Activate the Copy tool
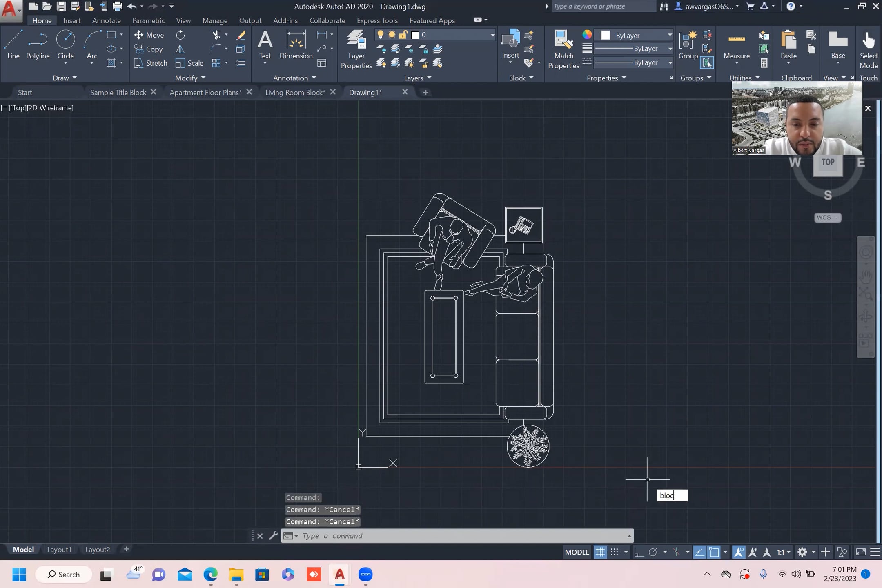The height and width of the screenshot is (588, 882). pyautogui.click(x=149, y=49)
